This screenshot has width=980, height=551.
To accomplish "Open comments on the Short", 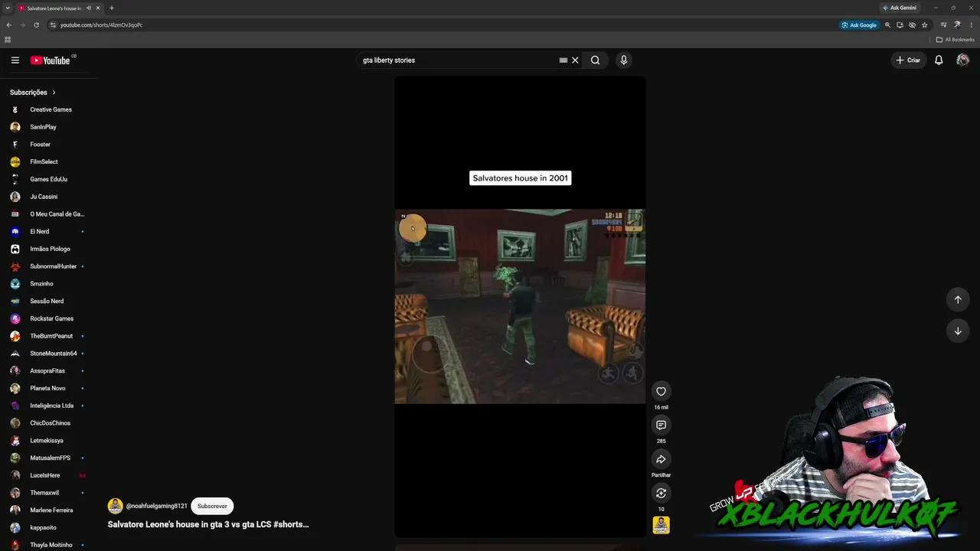I will click(x=661, y=425).
